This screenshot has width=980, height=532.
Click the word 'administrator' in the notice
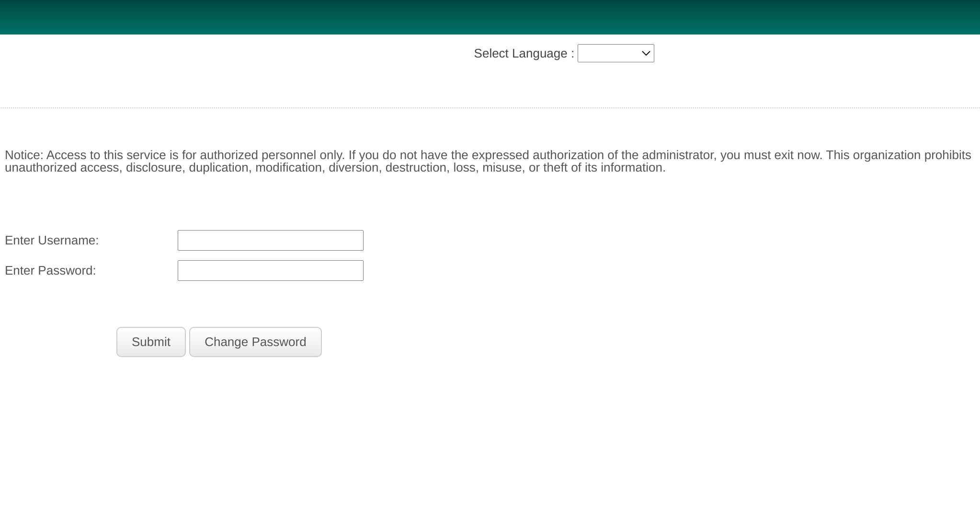click(677, 155)
